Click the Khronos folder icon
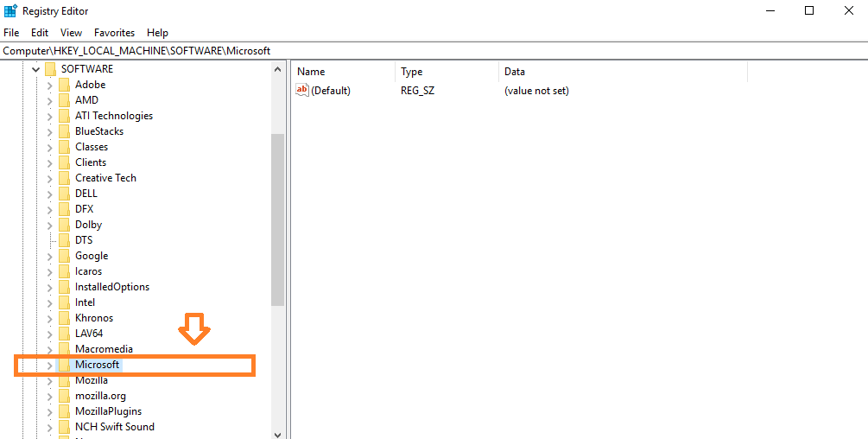The height and width of the screenshot is (439, 868). (64, 318)
